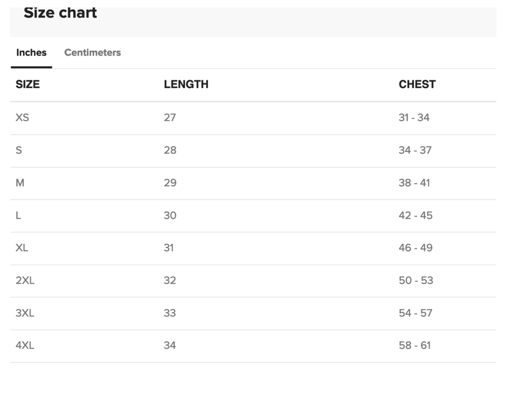Click the L size label
This screenshot has height=420, width=522.
[x=18, y=215]
